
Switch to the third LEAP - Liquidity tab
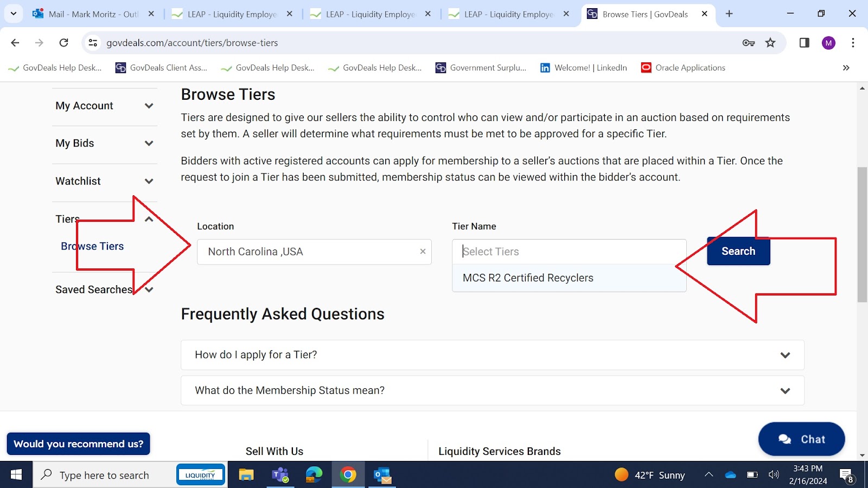click(x=508, y=14)
